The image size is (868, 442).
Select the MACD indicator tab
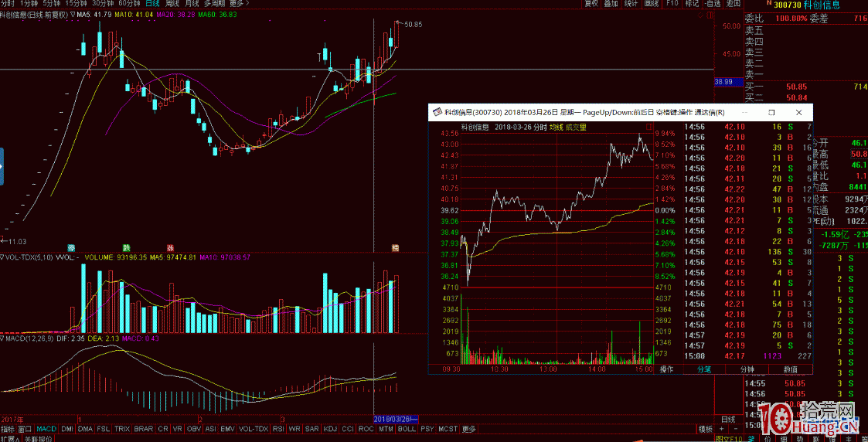[x=46, y=429]
